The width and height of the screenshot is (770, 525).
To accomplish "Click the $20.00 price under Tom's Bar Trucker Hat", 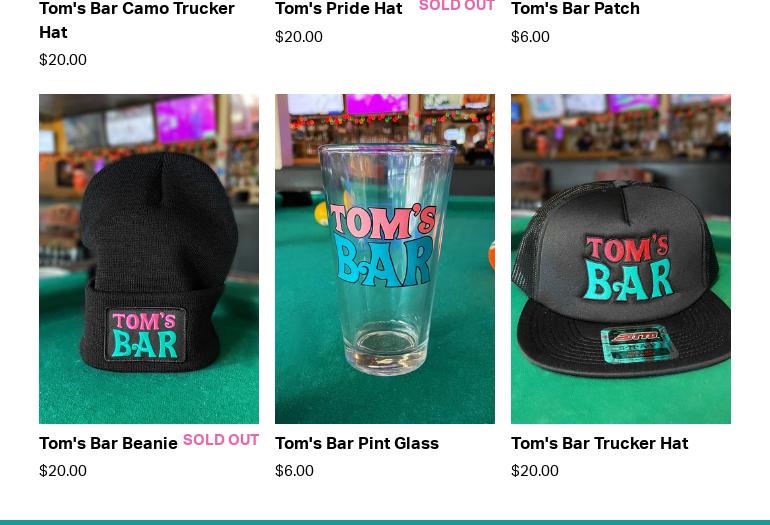I will [535, 470].
